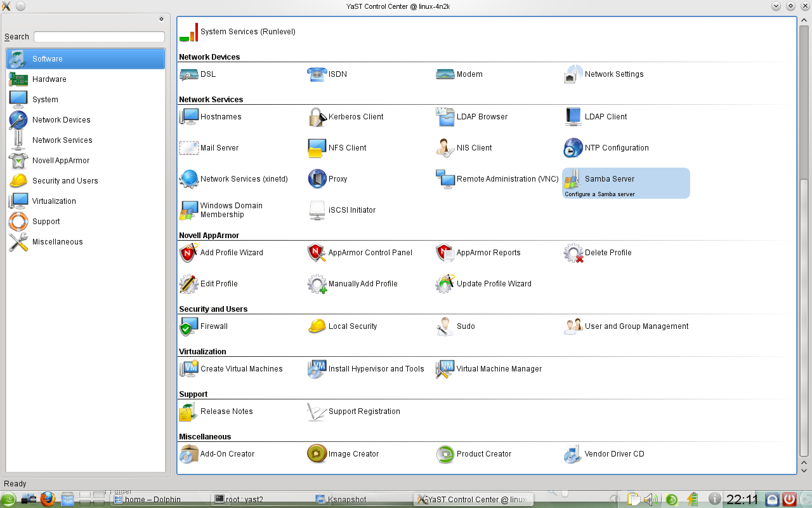Open the Network Settings module
The height and width of the screenshot is (508, 812).
click(603, 74)
